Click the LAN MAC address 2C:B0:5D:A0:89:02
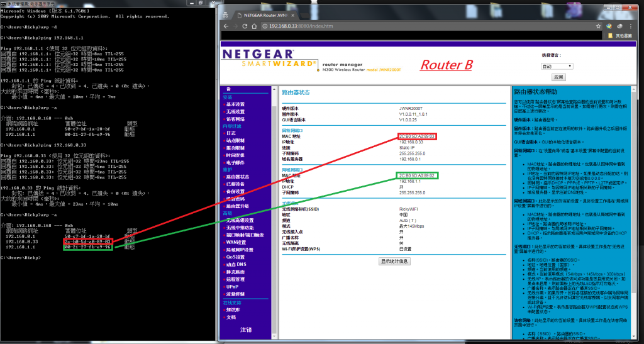This screenshot has height=344, width=644. point(417,175)
